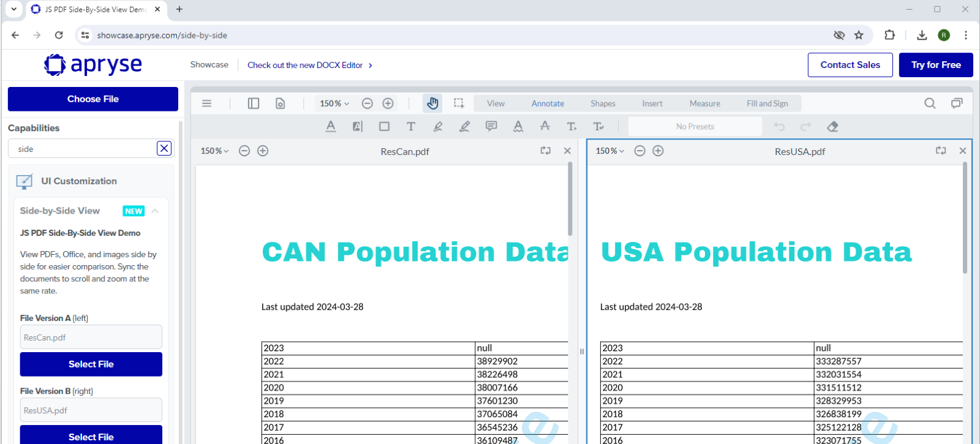Choose the Rectangle annotation tool
The height and width of the screenshot is (444, 980).
coord(384,127)
